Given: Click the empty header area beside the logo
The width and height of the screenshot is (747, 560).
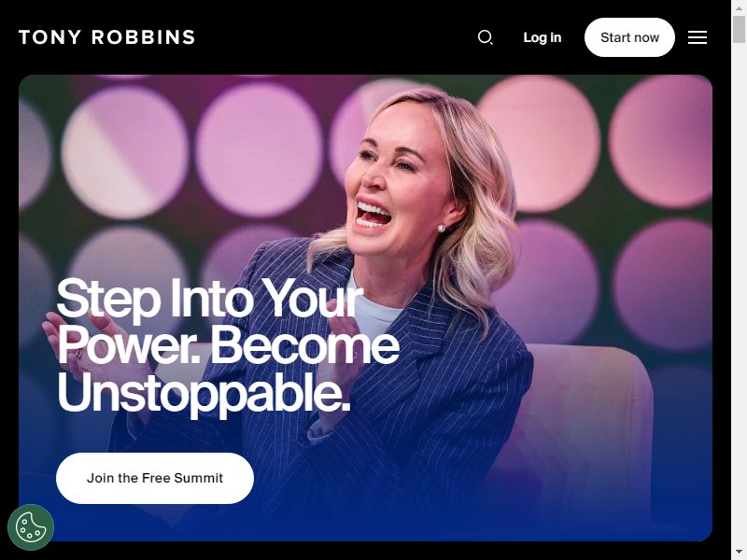Looking at the screenshot, I should click(x=333, y=37).
